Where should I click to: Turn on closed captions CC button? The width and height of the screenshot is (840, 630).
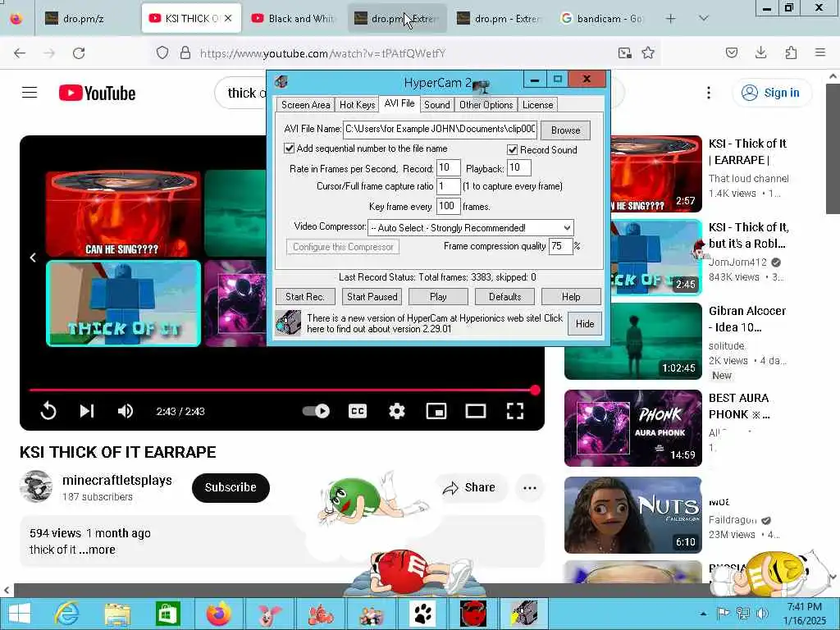click(358, 411)
